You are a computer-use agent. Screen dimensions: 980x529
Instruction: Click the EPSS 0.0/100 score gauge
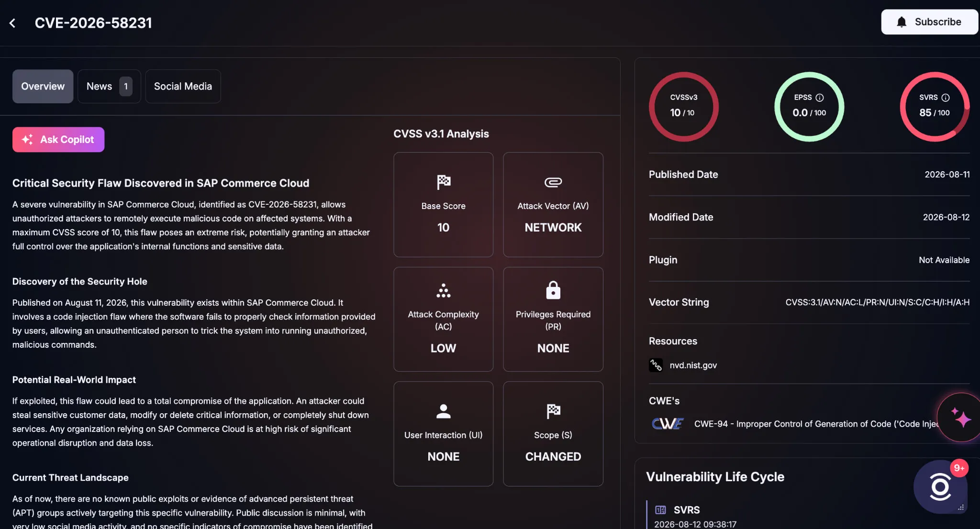pos(809,107)
